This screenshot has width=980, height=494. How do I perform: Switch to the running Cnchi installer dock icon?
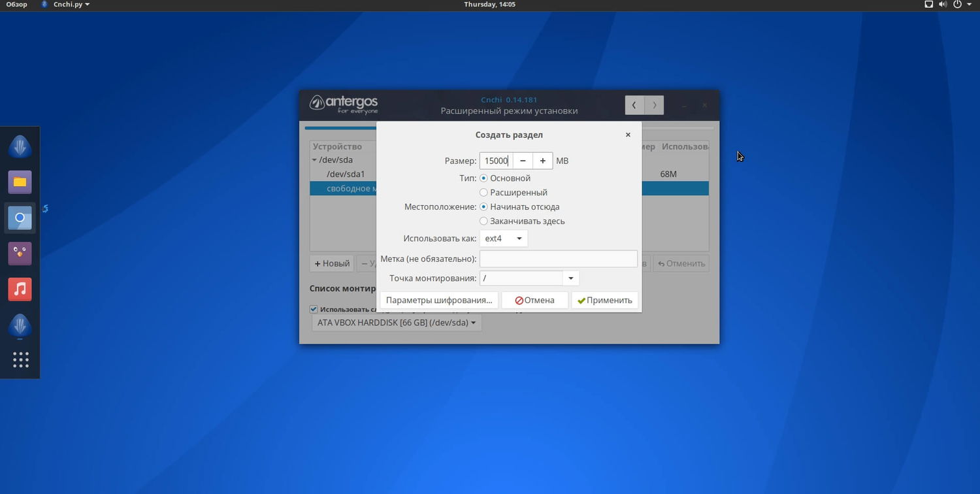20,325
